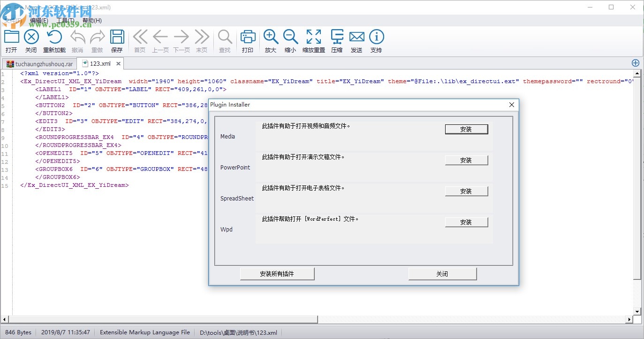Reset zoom using 缩放重置 icon
644x339 pixels.
[x=313, y=40]
